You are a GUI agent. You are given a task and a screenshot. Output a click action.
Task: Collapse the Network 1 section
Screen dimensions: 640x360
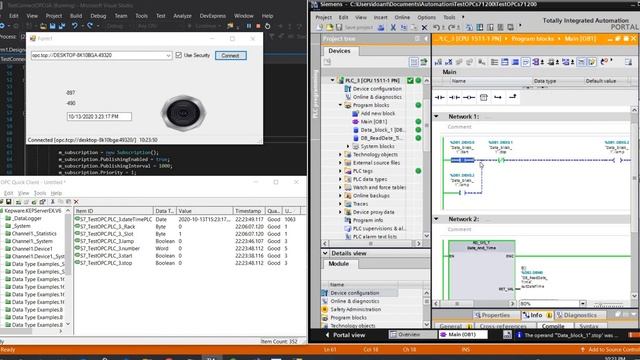coord(436,117)
